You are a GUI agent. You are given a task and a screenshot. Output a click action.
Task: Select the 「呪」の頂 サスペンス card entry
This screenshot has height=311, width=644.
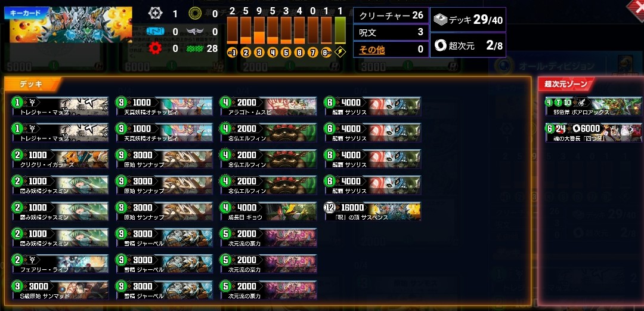point(373,211)
